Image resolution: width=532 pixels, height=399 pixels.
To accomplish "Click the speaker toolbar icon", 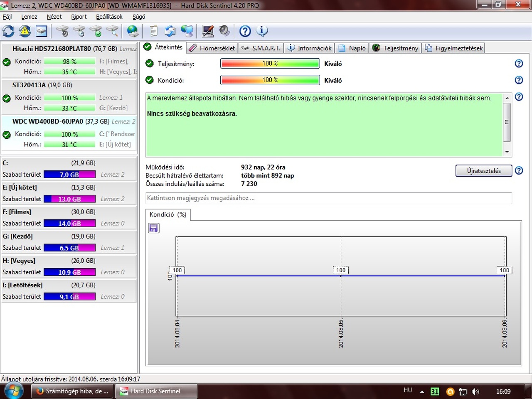I will point(224,31).
